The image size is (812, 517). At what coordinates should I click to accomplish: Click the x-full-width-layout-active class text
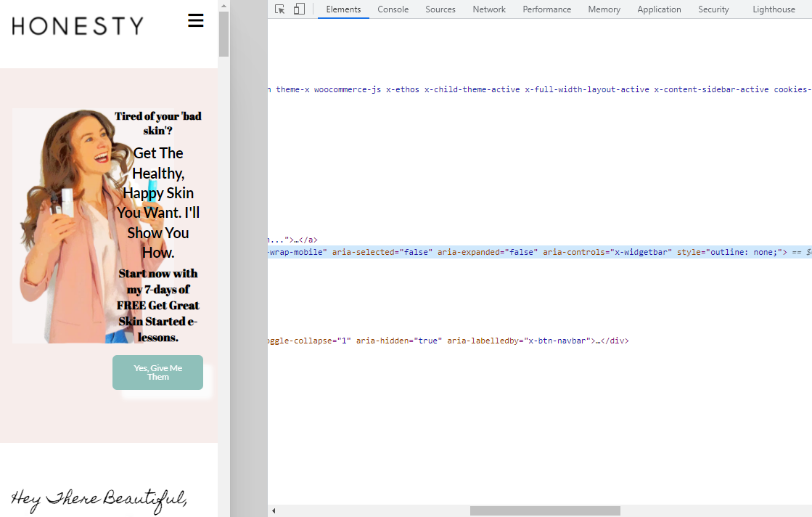tap(587, 89)
